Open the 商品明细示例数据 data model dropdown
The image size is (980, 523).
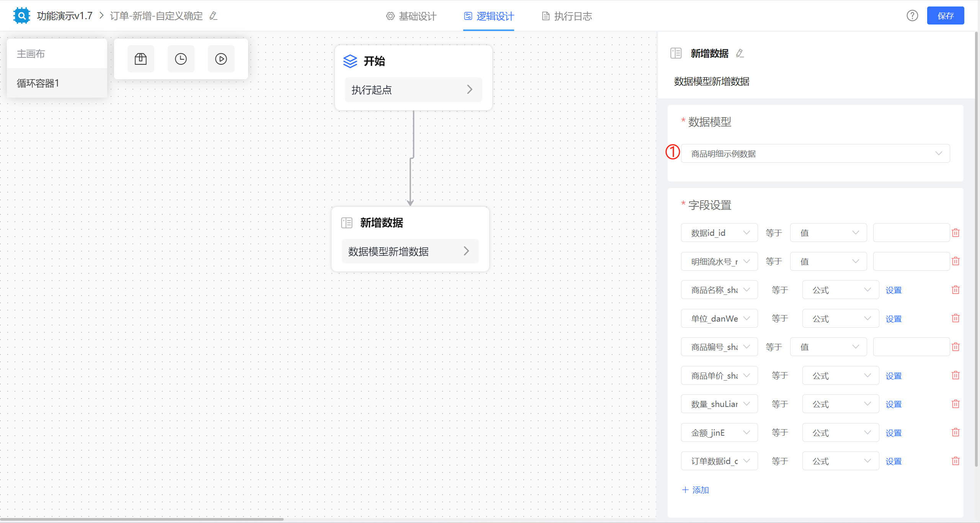(x=815, y=154)
